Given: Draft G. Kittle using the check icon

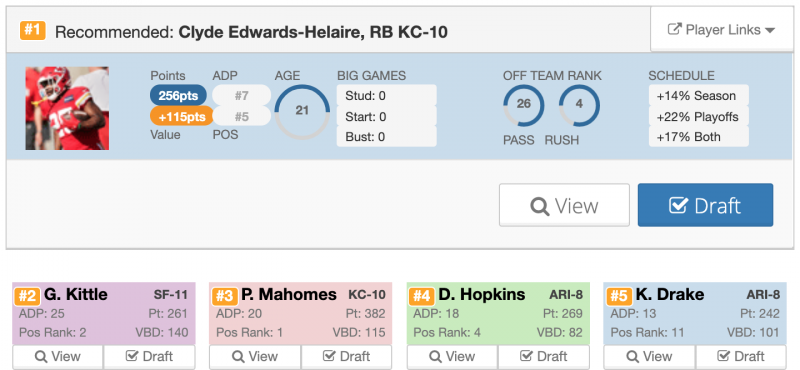Looking at the screenshot, I should point(132,356).
